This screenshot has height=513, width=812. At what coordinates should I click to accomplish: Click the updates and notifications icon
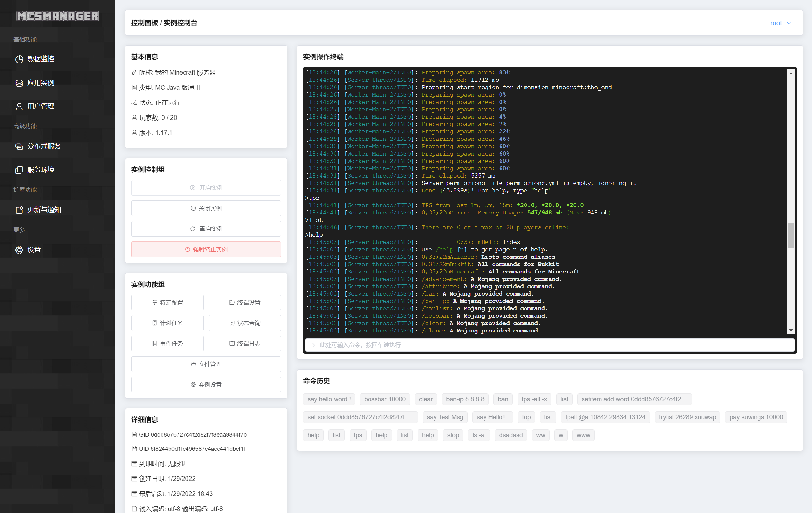19,210
